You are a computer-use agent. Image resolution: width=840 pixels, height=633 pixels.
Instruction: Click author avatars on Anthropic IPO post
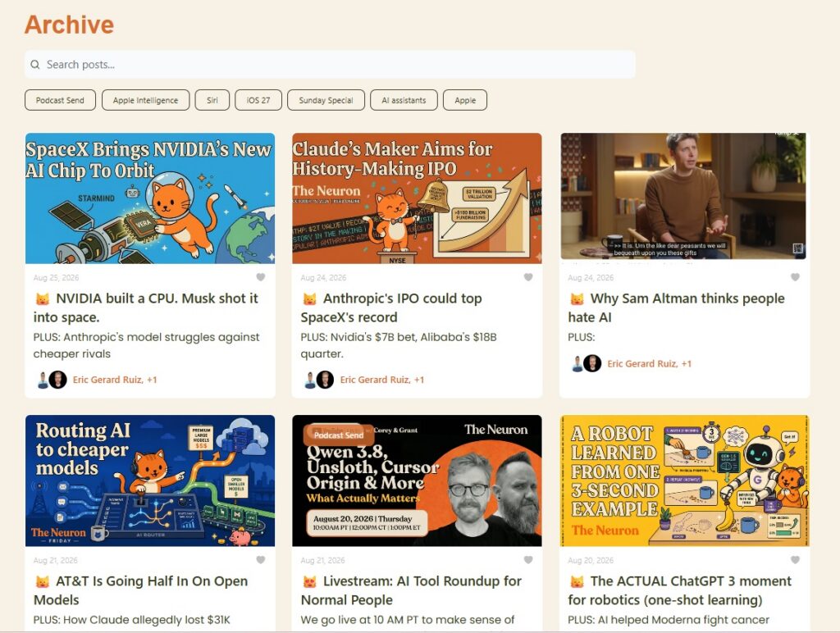point(319,380)
